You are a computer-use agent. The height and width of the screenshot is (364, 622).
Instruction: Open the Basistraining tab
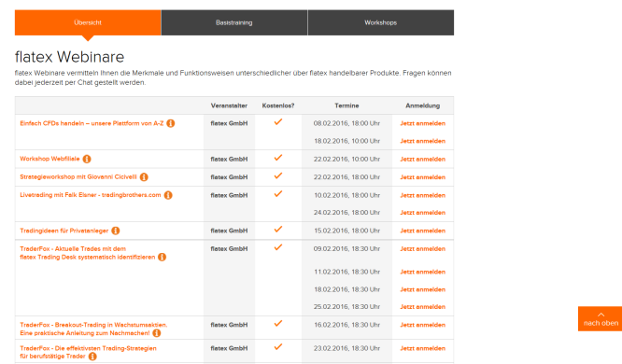234,22
